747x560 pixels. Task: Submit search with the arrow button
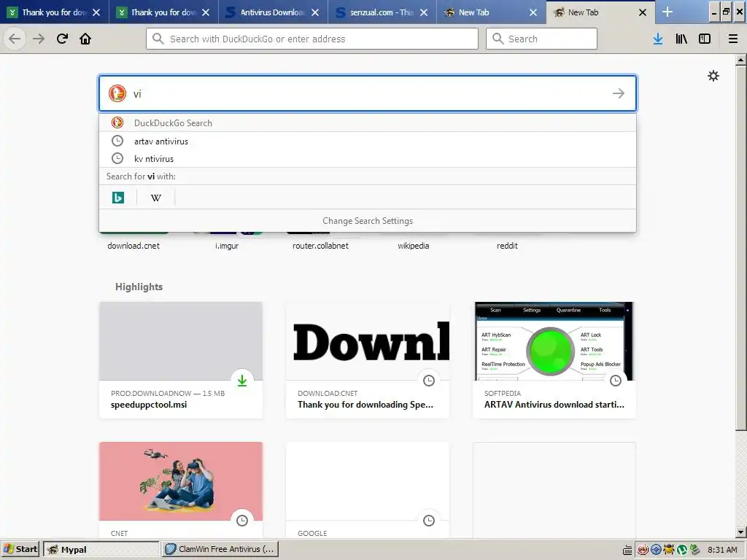[619, 93]
